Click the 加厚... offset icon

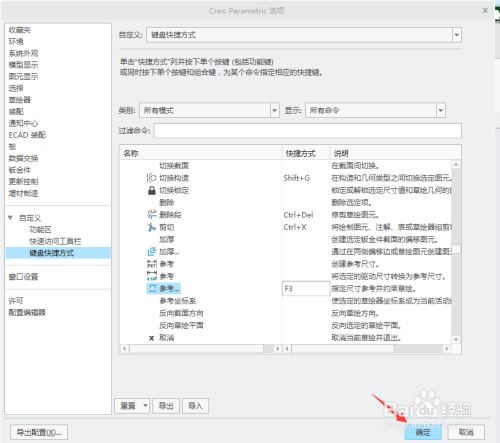tap(152, 251)
